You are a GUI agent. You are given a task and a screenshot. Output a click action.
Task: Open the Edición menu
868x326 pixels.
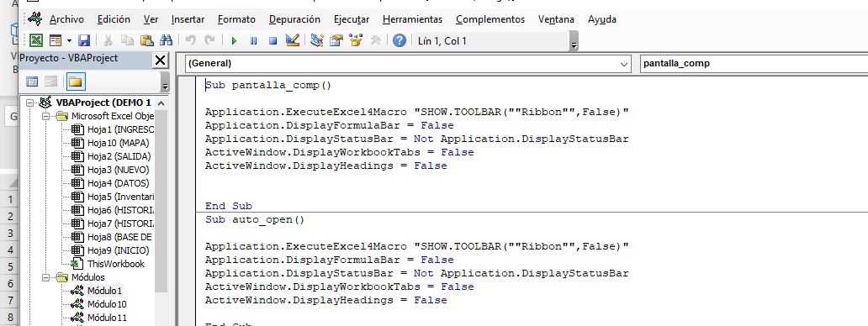(114, 19)
